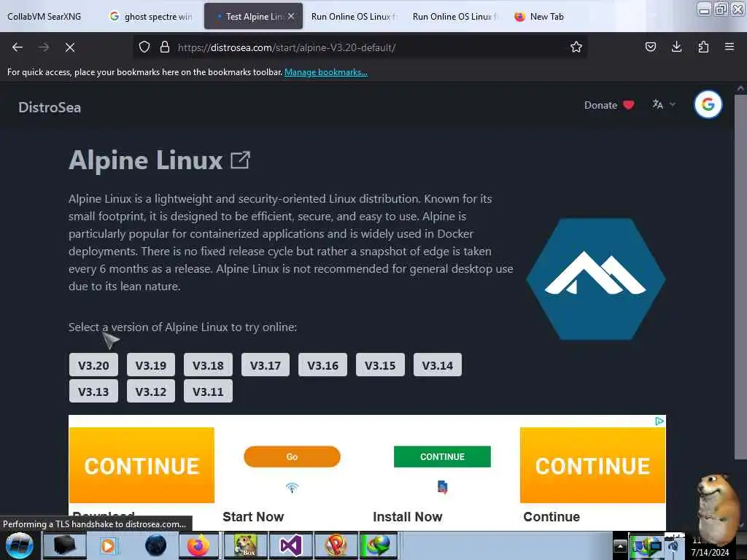Image resolution: width=747 pixels, height=560 pixels.
Task: Click the orange Go ad button
Action: (292, 456)
